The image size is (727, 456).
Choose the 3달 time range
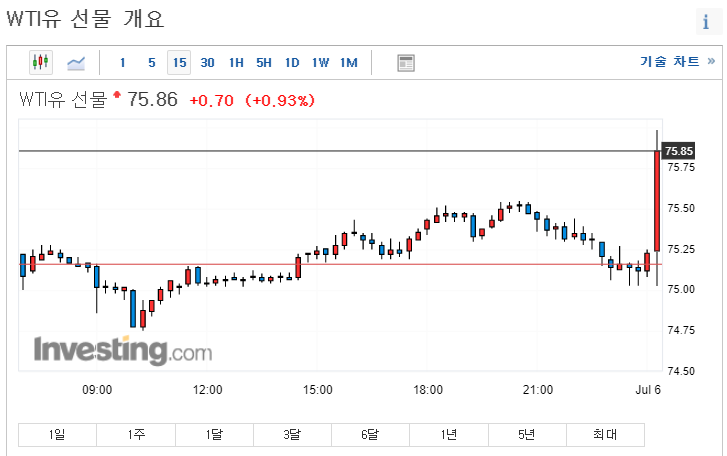coord(292,435)
